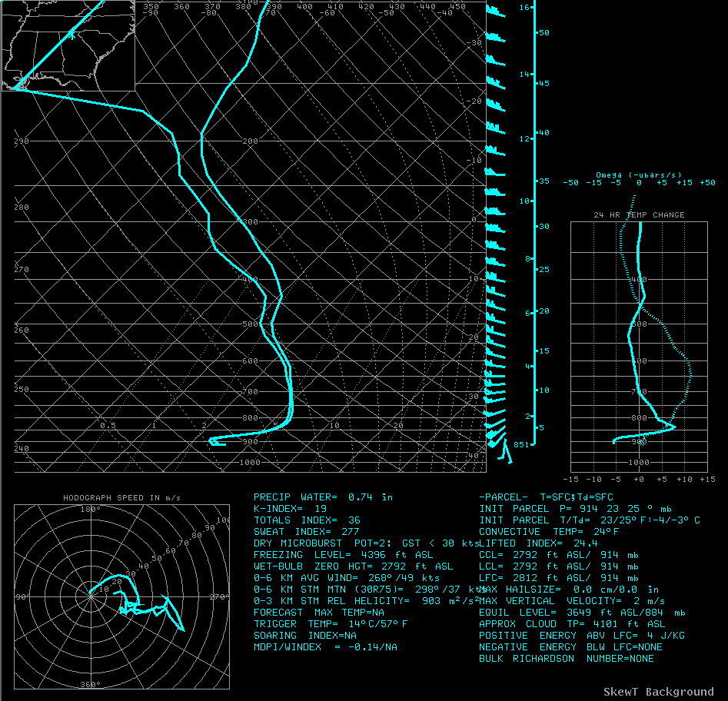The height and width of the screenshot is (701, 728).
Task: Select 'BULK RICHARDSON NUMBER=NONE'
Action: click(567, 659)
